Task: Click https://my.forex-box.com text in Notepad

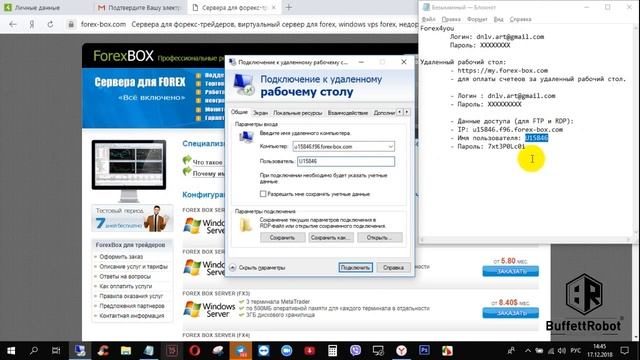Action: [x=502, y=70]
